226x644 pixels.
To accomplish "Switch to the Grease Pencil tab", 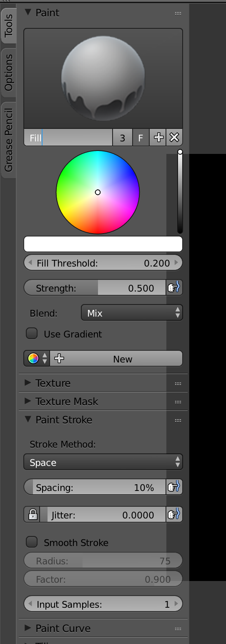I will [8, 140].
